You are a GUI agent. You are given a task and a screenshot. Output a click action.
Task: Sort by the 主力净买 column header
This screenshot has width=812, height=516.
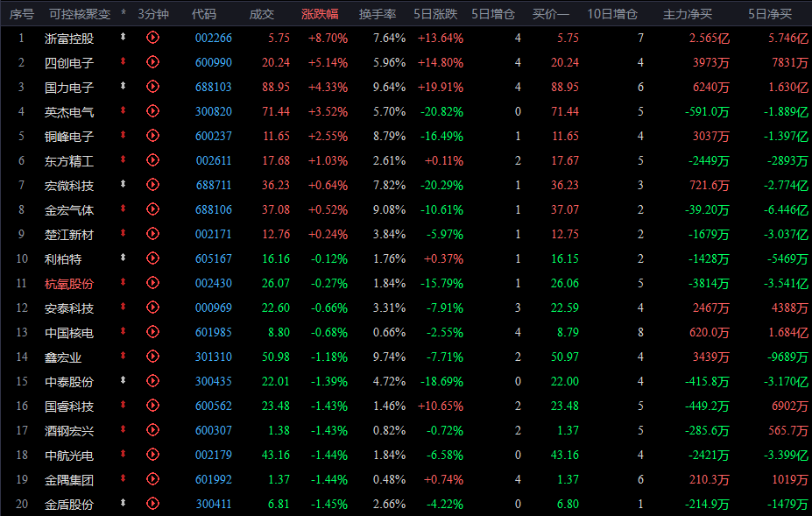(688, 14)
